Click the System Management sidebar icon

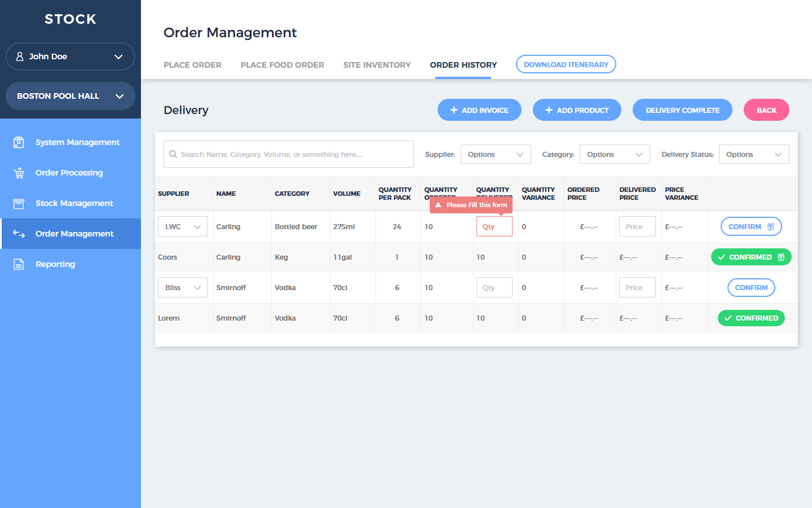click(19, 142)
